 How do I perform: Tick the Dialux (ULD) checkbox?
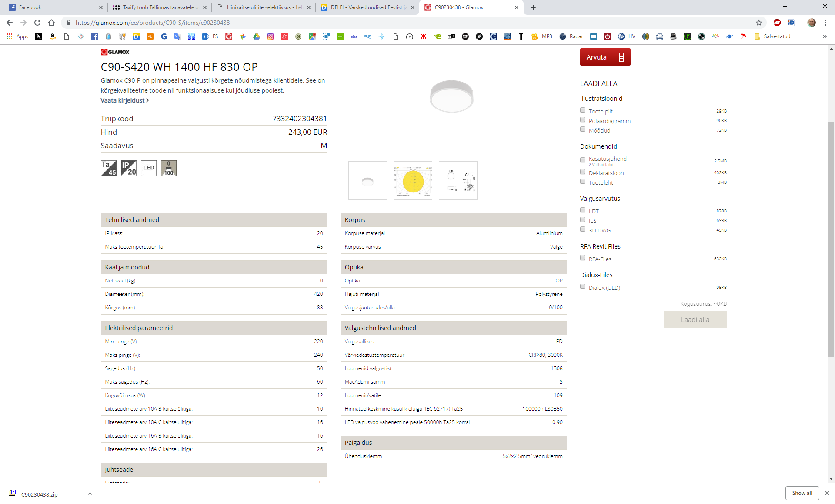click(x=583, y=287)
